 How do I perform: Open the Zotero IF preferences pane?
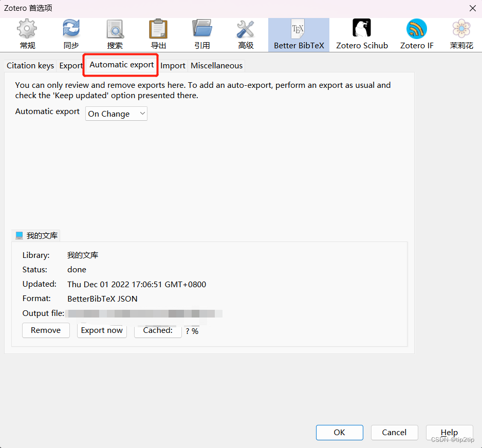[417, 34]
